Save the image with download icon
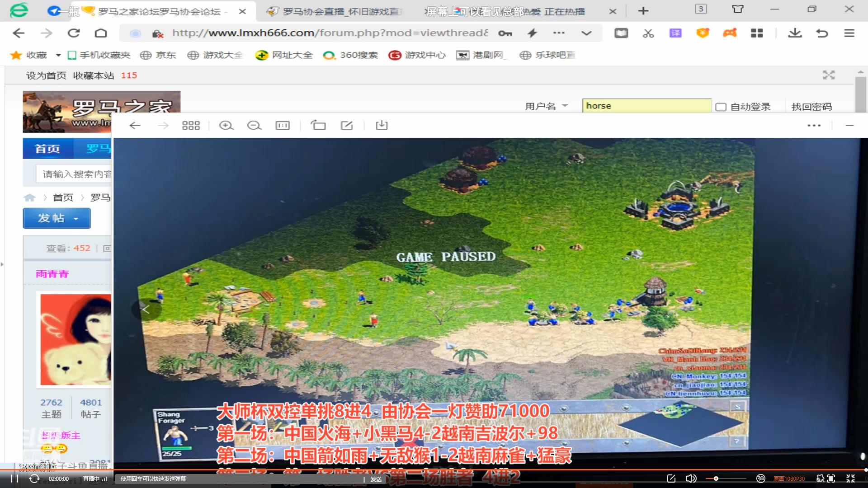The image size is (868, 488). [382, 125]
